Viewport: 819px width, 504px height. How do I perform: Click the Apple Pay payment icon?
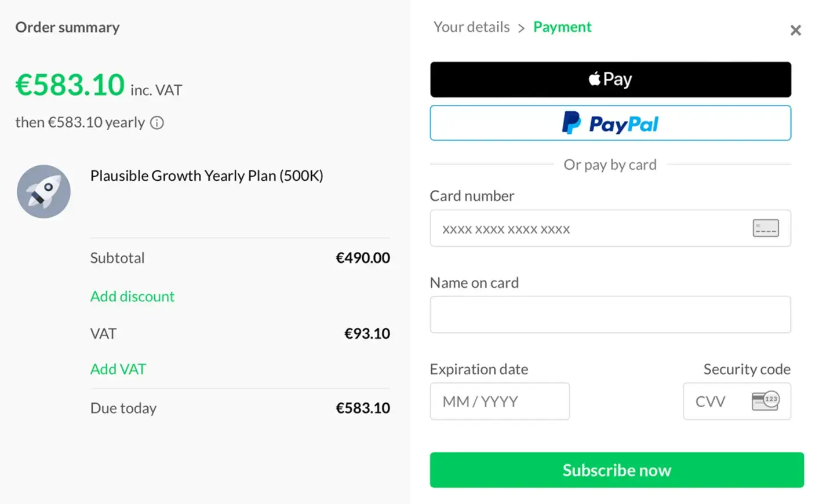point(610,79)
